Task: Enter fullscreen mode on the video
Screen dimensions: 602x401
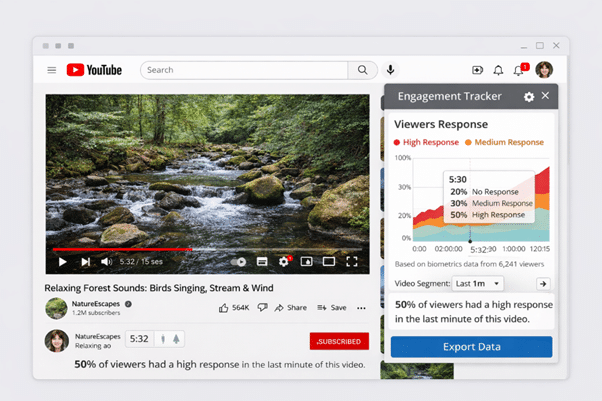Action: pos(352,262)
